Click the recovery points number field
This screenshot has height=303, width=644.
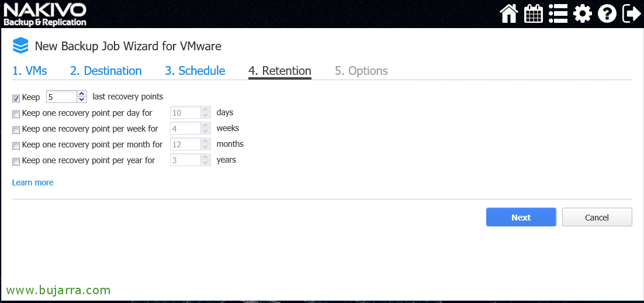pyautogui.click(x=61, y=97)
